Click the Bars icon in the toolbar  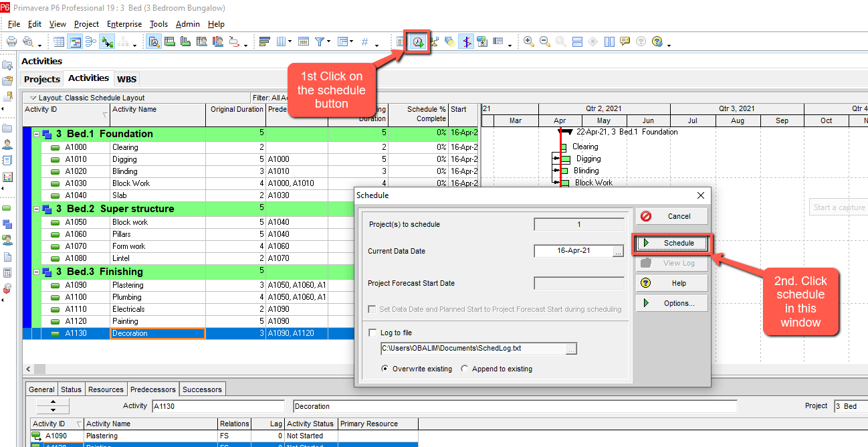264,41
